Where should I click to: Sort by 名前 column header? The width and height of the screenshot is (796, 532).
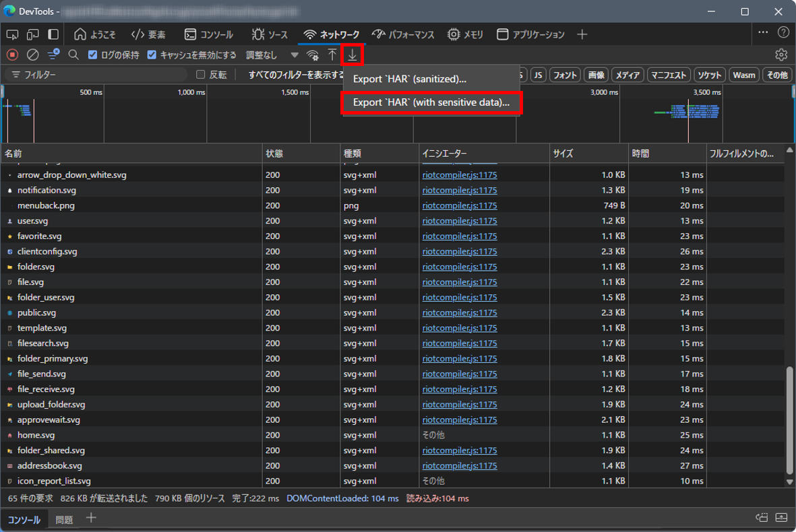point(131,153)
